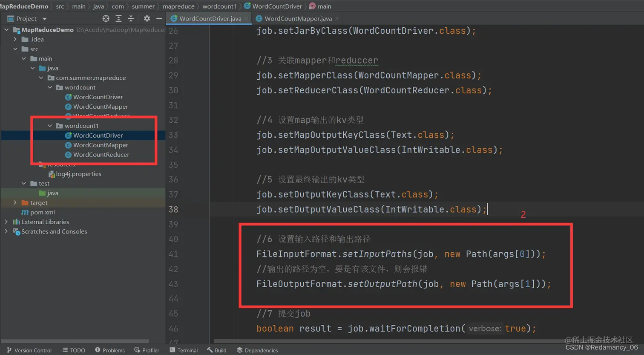This screenshot has width=644, height=355.
Task: Open Dependencies tool window
Action: coord(257,350)
